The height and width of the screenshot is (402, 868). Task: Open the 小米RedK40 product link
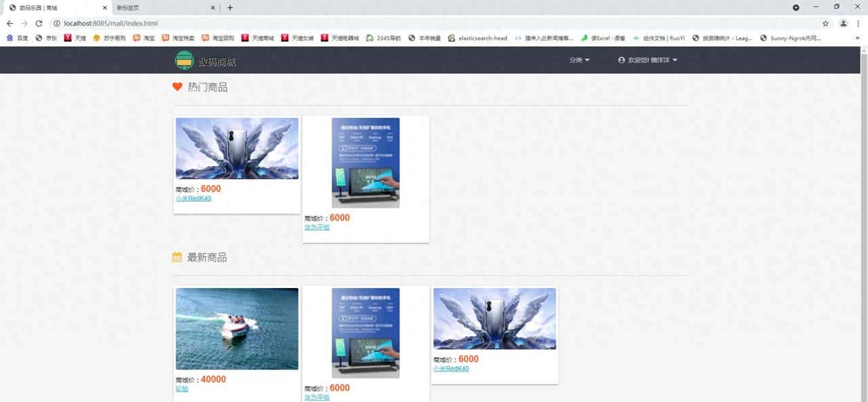tap(193, 199)
